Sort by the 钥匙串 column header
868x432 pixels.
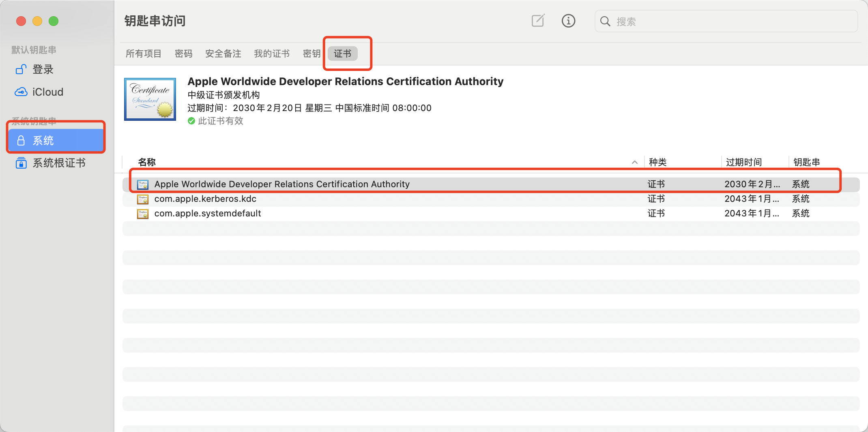point(807,162)
